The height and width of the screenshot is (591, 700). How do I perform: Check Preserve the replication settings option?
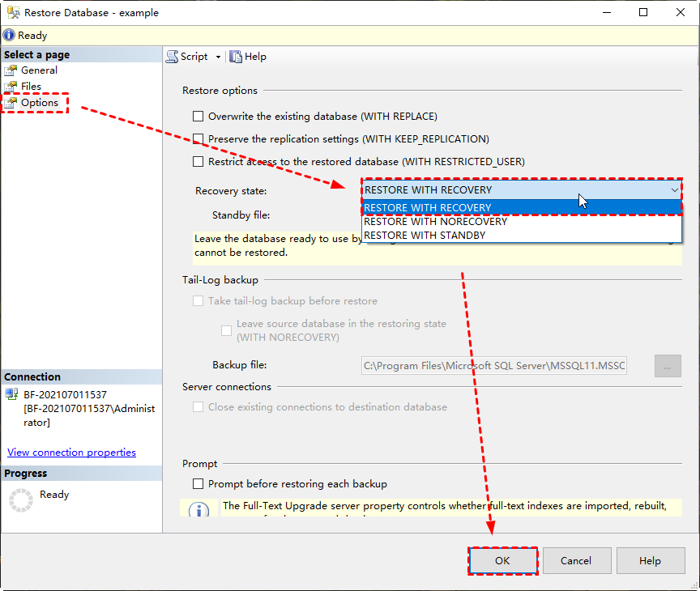click(x=198, y=138)
